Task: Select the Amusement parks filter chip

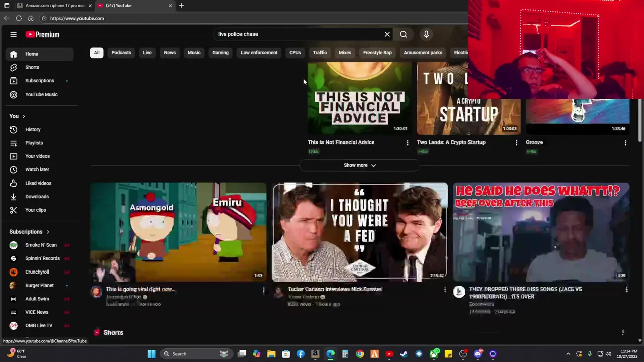Action: (x=423, y=53)
